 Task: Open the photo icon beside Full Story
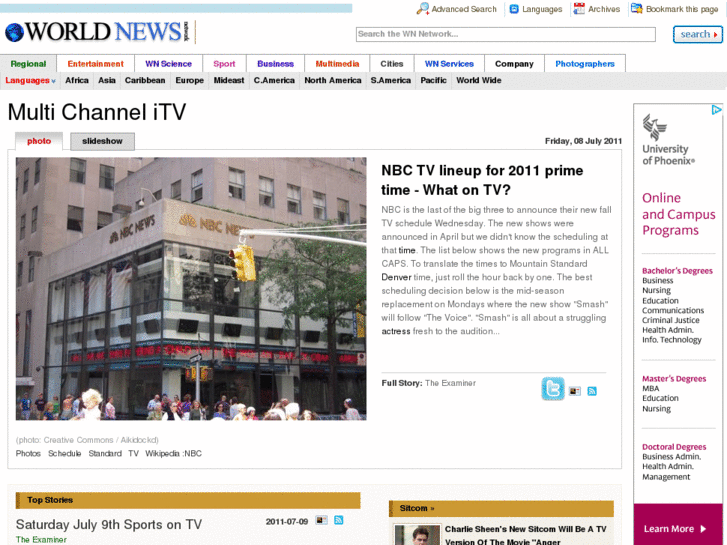click(x=575, y=391)
